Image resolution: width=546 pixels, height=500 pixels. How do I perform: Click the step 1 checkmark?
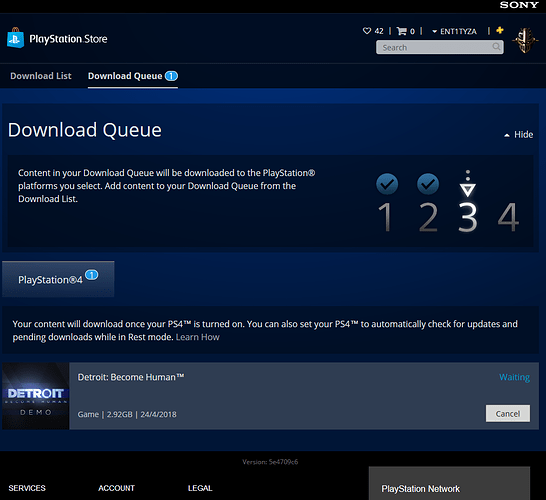pos(387,183)
